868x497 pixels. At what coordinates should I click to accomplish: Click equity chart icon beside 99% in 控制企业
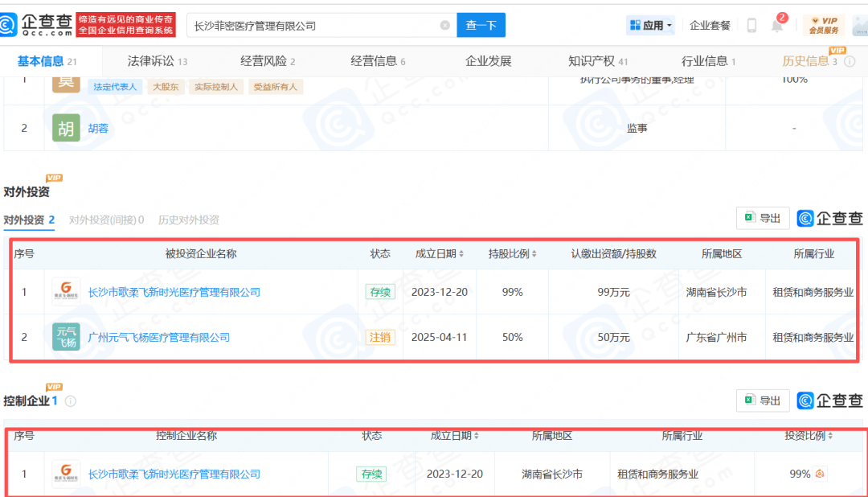pyautogui.click(x=820, y=474)
